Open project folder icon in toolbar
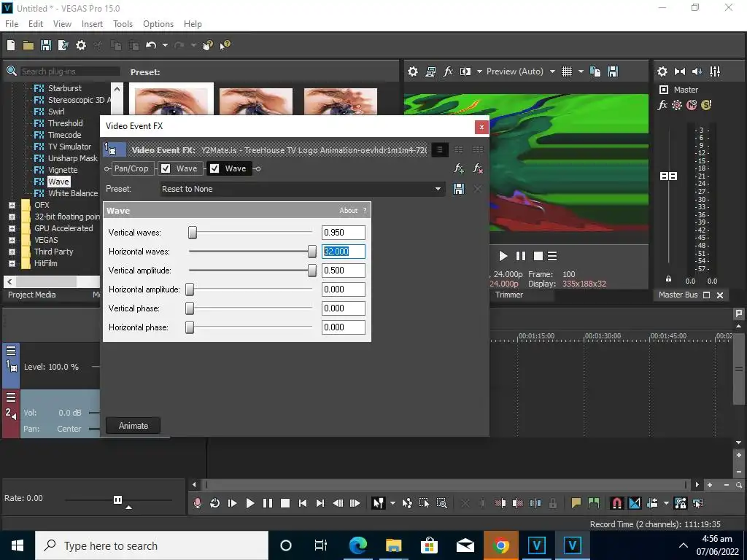The height and width of the screenshot is (560, 747). pyautogui.click(x=28, y=45)
